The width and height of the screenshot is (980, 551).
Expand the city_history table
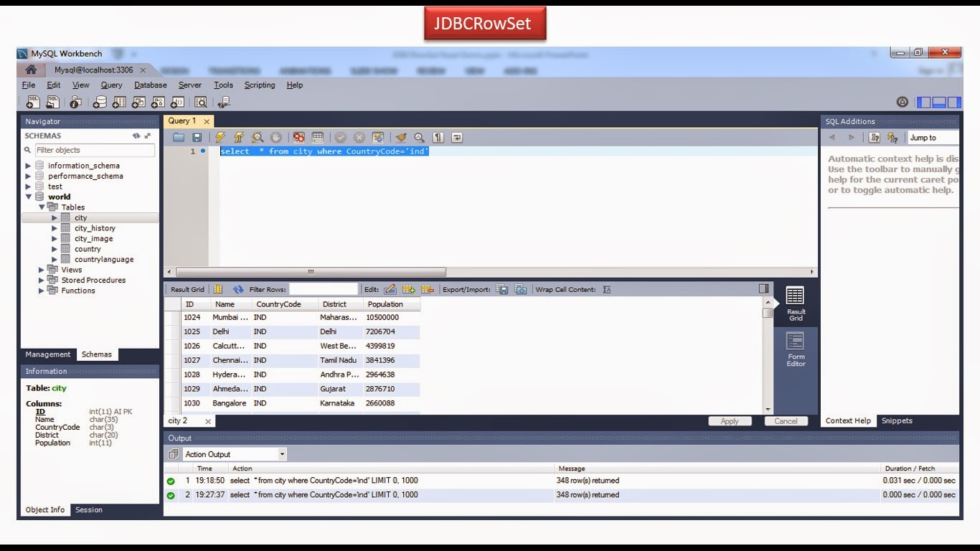click(x=55, y=228)
